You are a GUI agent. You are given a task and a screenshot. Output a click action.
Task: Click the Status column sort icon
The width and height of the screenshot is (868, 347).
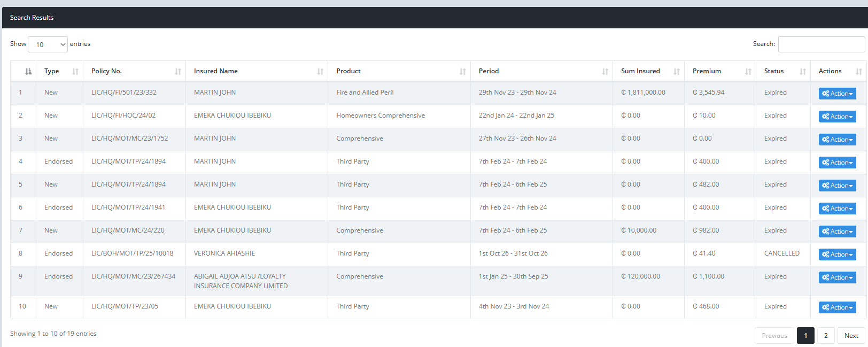pos(803,72)
